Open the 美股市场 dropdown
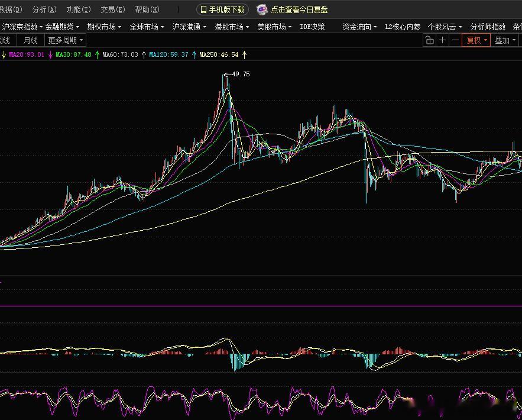This screenshot has height=420, width=522. click(274, 27)
